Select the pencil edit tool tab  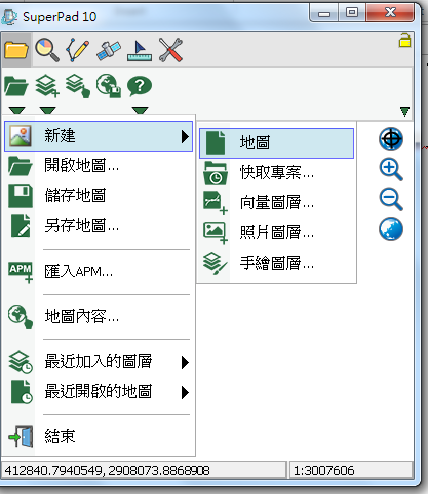[78, 50]
